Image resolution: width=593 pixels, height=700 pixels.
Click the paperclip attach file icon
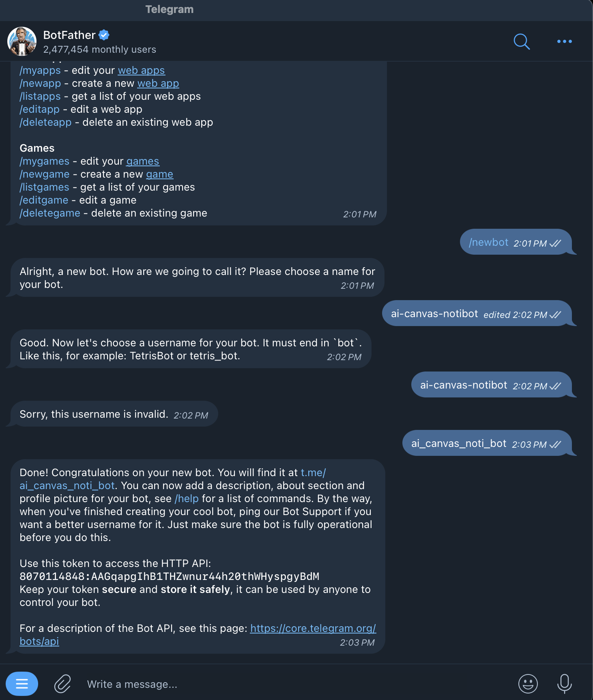62,684
